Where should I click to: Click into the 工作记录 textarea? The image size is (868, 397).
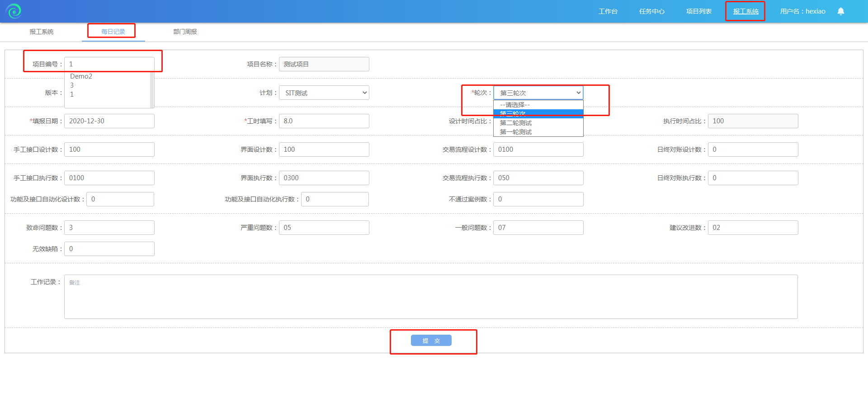pos(430,297)
